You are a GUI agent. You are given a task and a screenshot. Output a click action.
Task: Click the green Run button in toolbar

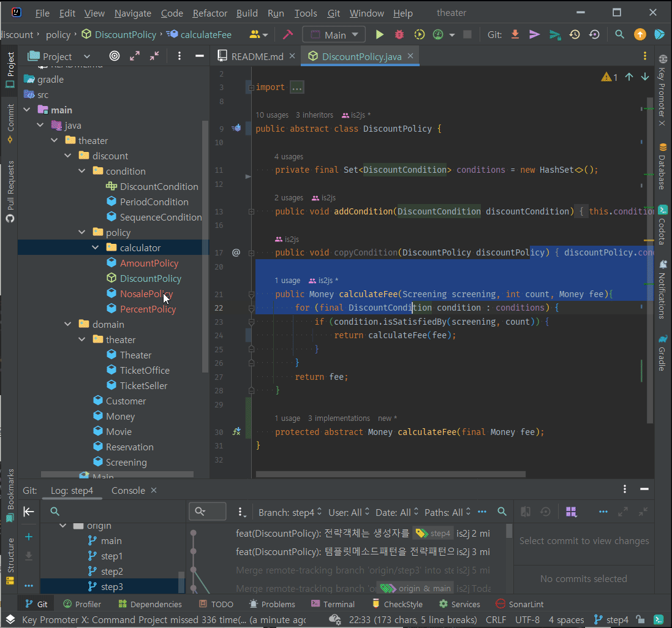[x=380, y=35]
